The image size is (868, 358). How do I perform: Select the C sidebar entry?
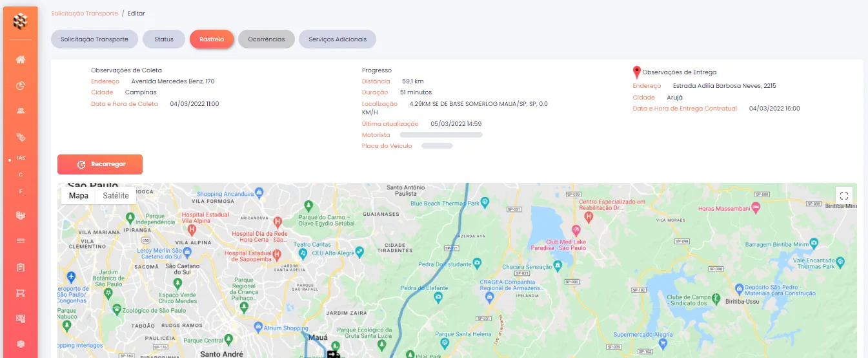pos(21,174)
